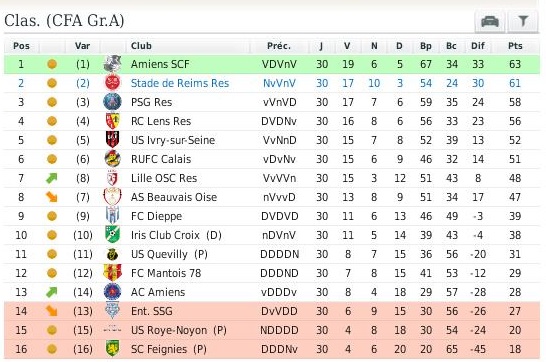Open the Stade de Reims Res link
The height and width of the screenshot is (362, 546).
(180, 83)
